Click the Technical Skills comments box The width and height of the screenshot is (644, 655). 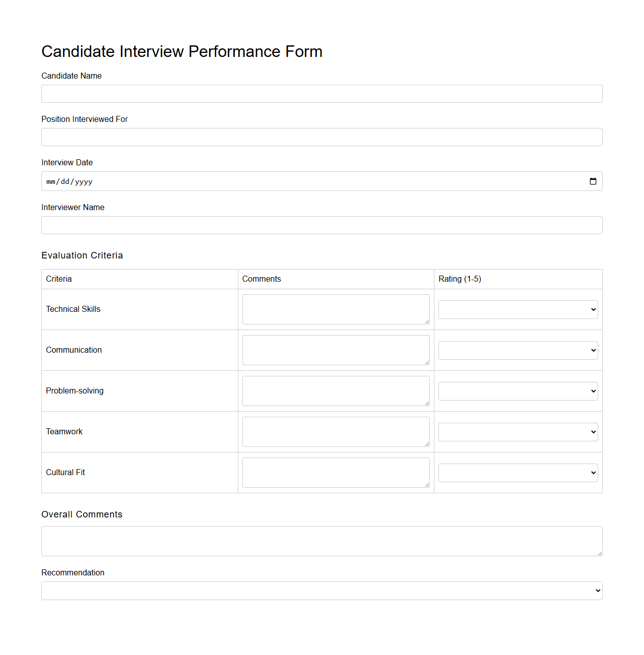[336, 309]
